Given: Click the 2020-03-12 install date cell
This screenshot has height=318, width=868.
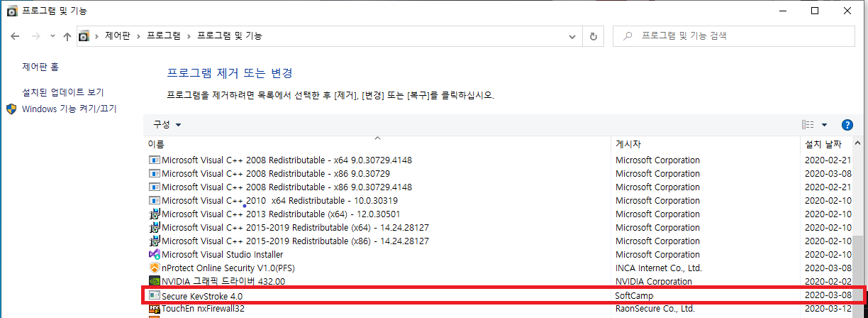Looking at the screenshot, I should pos(828,309).
